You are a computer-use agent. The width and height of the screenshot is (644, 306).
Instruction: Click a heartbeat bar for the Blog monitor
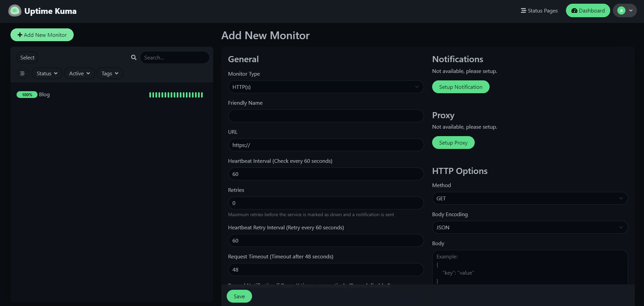(x=176, y=95)
